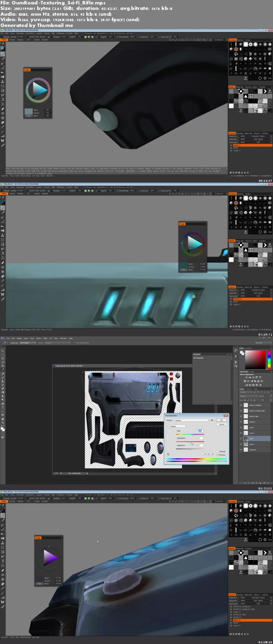This screenshot has height=644, width=273.
Task: Select the Crop tool in Photoshop toolbar
Action: (x=3, y=366)
